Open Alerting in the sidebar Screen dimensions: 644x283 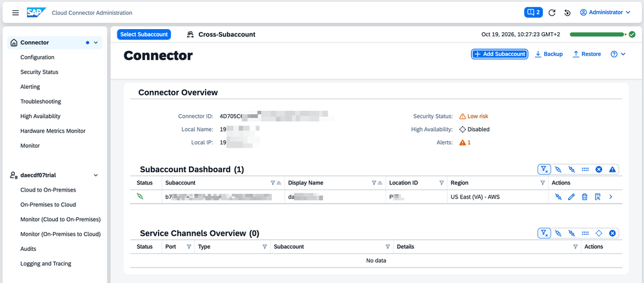click(30, 86)
